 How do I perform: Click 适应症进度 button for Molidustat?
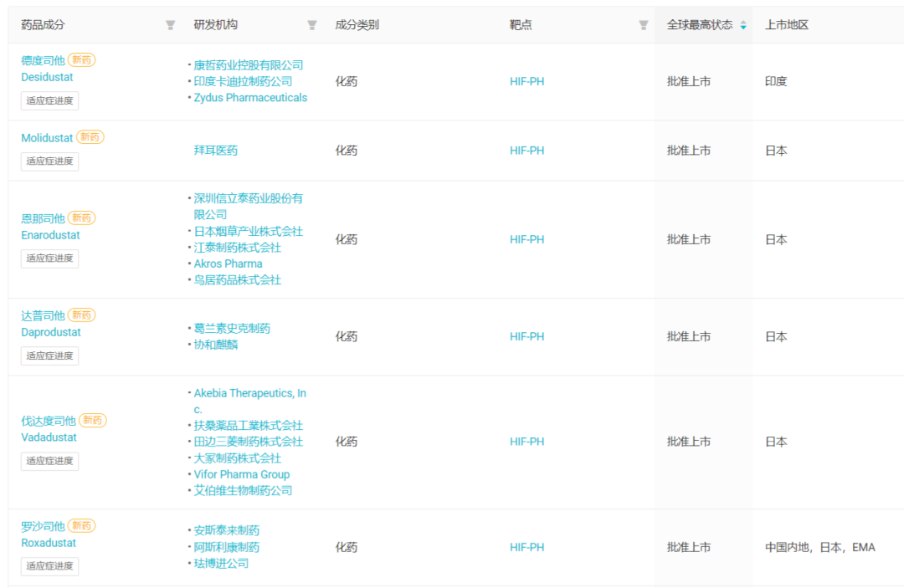(49, 161)
